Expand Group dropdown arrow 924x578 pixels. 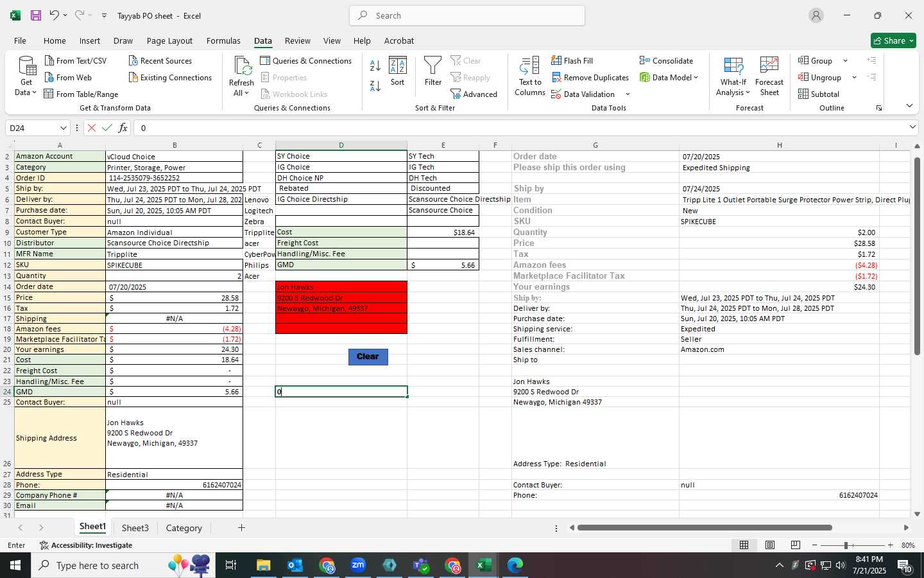pos(845,60)
